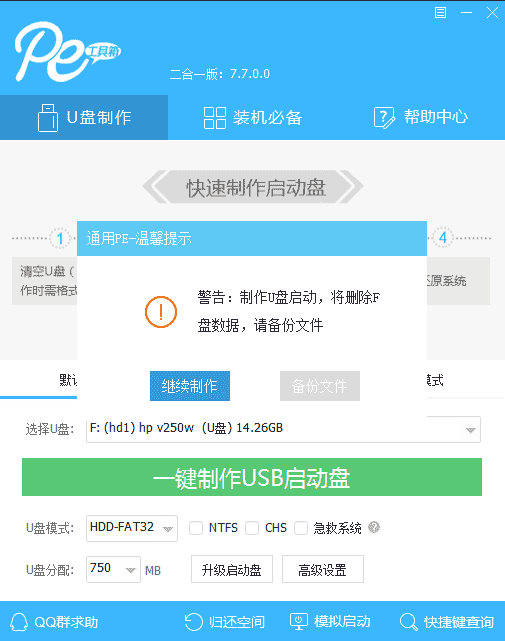This screenshot has height=641, width=505.
Task: Open the menu icon in title bar
Action: coord(440,13)
